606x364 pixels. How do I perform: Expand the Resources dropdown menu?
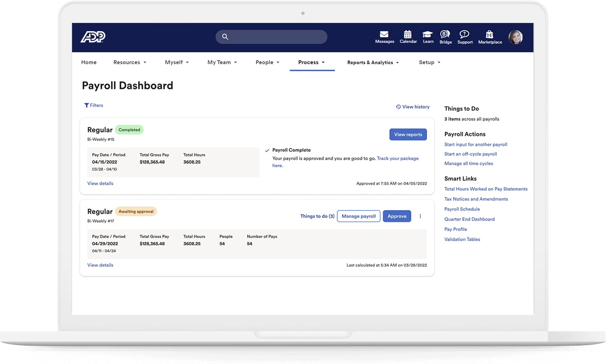pyautogui.click(x=130, y=62)
